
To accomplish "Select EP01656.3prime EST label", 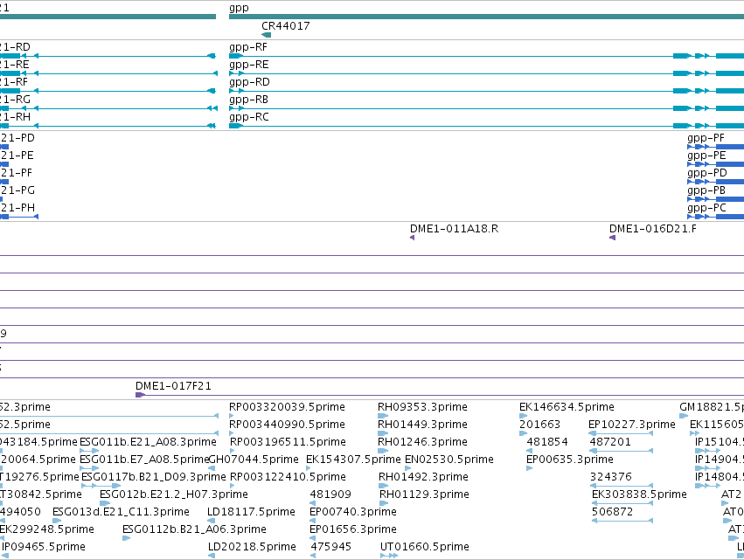I will pos(353,529).
